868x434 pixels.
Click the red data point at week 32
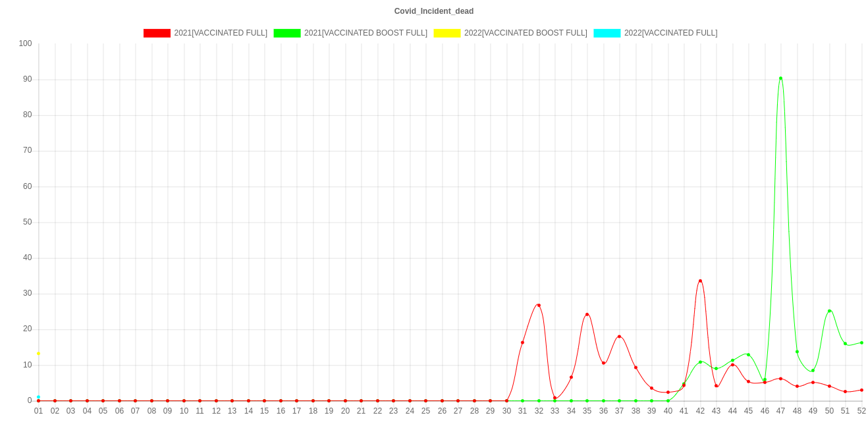[x=538, y=306]
